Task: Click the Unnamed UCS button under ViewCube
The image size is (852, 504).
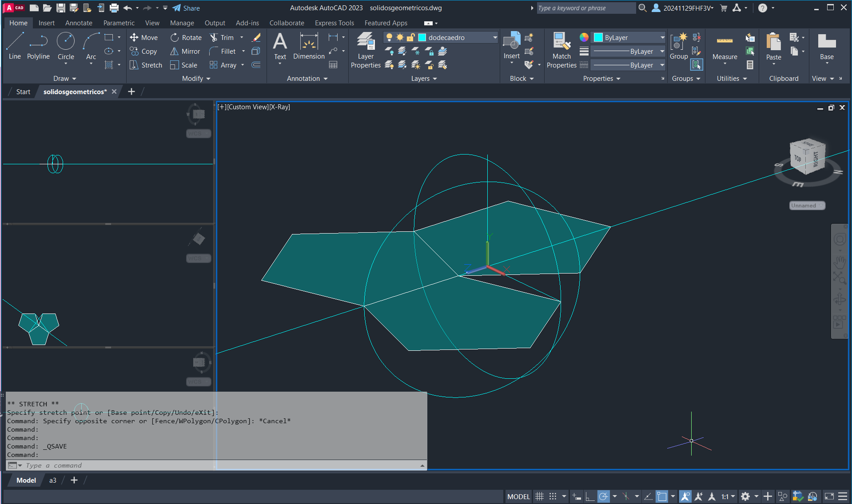Action: tap(807, 206)
